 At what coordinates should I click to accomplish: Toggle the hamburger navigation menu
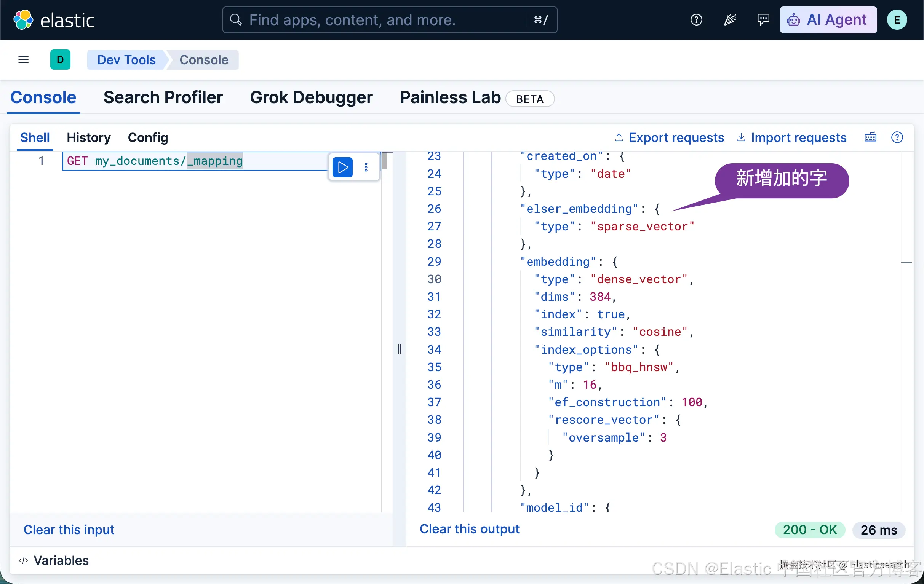(23, 60)
